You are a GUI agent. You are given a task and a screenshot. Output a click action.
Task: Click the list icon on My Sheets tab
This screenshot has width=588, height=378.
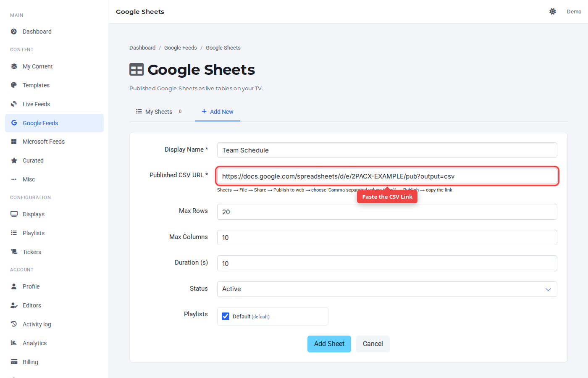click(139, 111)
